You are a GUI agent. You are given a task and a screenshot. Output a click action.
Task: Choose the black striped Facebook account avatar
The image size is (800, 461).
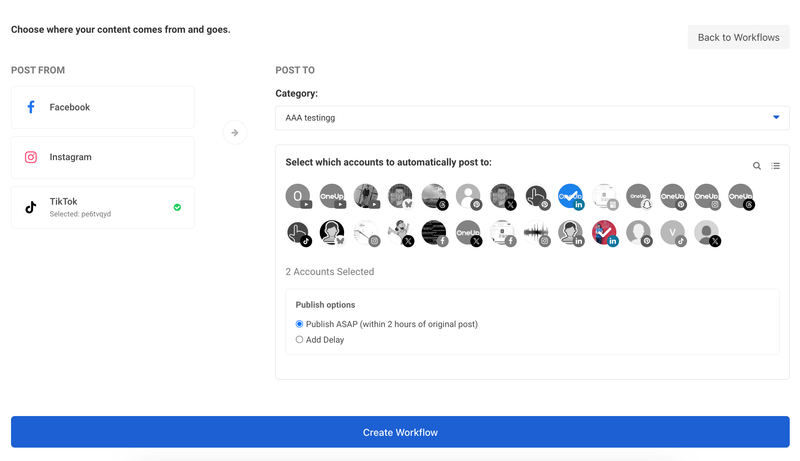point(435,233)
